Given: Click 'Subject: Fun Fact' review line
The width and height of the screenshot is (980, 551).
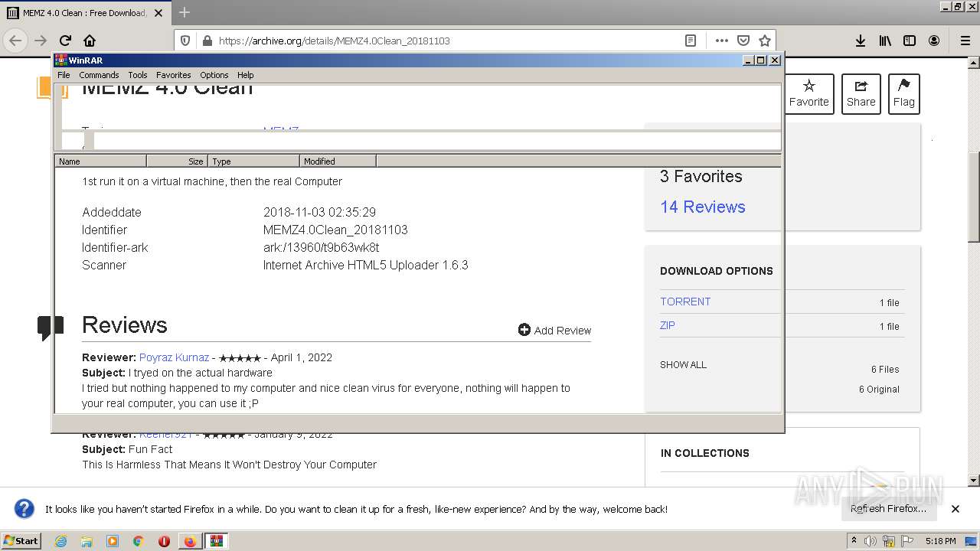Looking at the screenshot, I should click(127, 449).
